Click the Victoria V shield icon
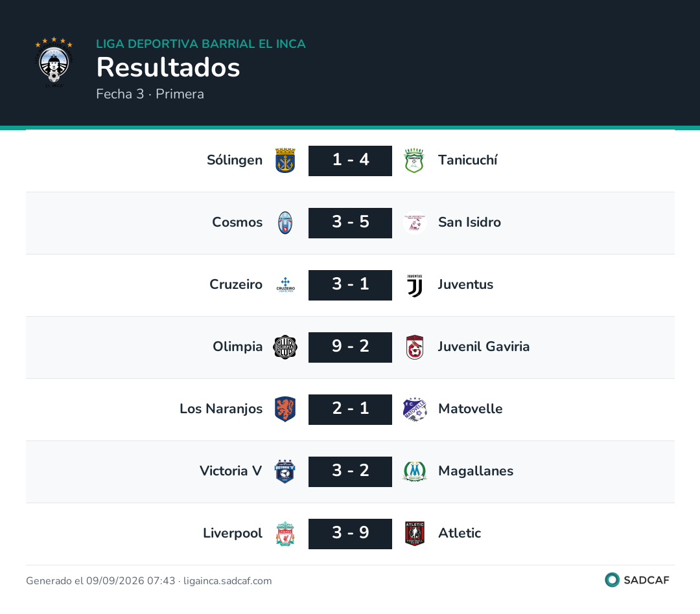700x614 pixels. 285,472
